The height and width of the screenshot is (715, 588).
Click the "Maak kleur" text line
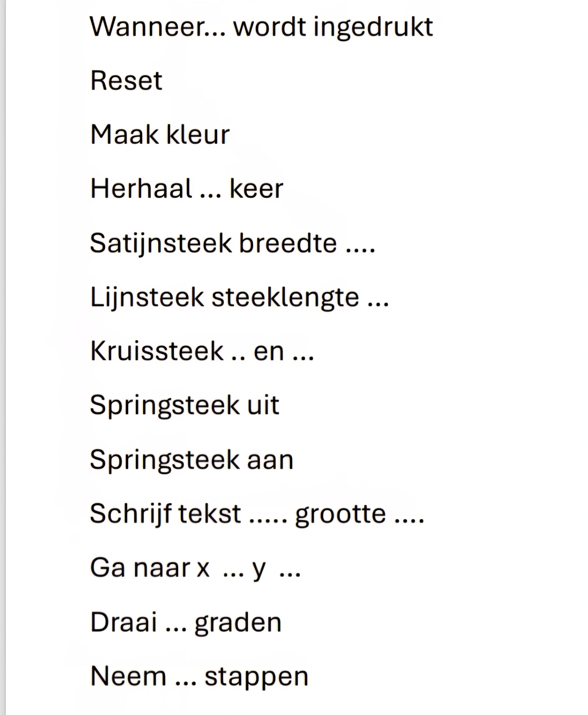point(160,135)
